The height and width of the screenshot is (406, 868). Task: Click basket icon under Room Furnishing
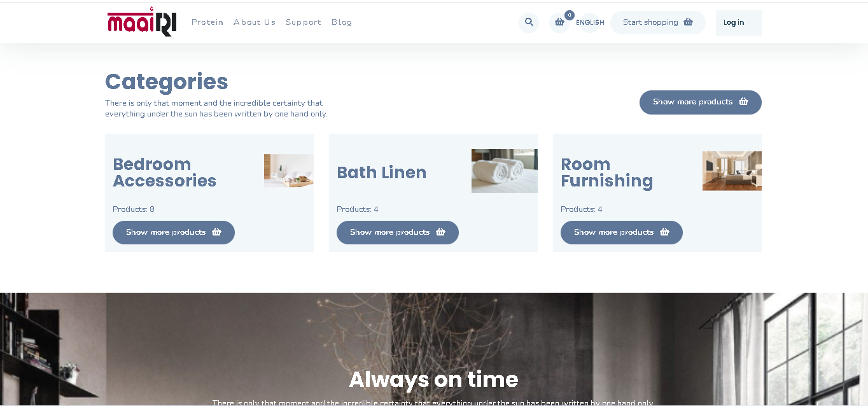664,232
